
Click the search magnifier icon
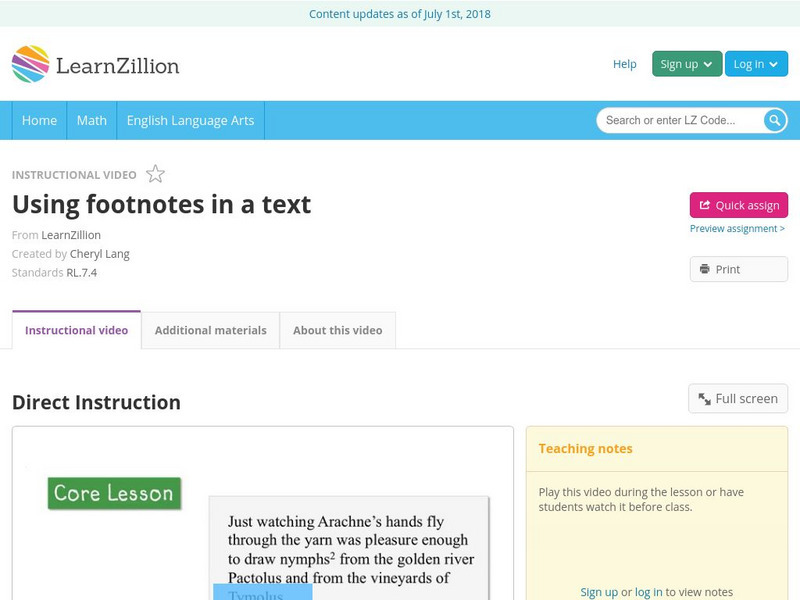coord(774,119)
